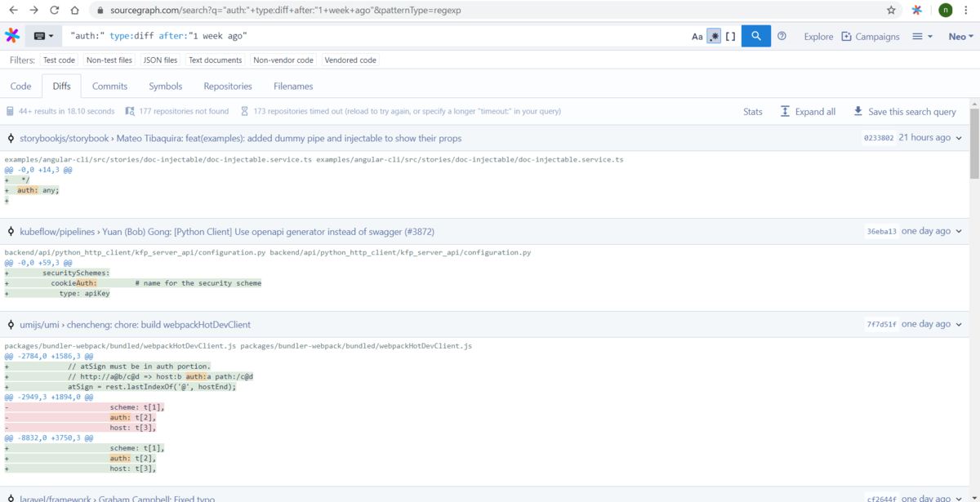Open kfp_server_api/configuration.py file path

[x=267, y=252]
